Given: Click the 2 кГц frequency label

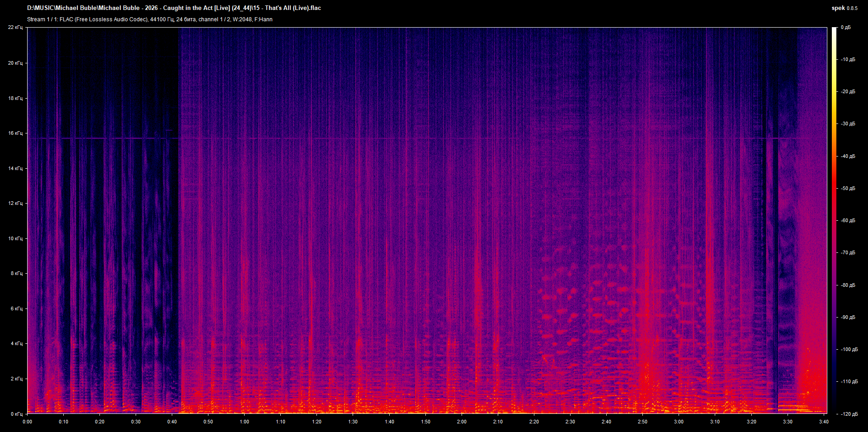Looking at the screenshot, I should pos(17,379).
